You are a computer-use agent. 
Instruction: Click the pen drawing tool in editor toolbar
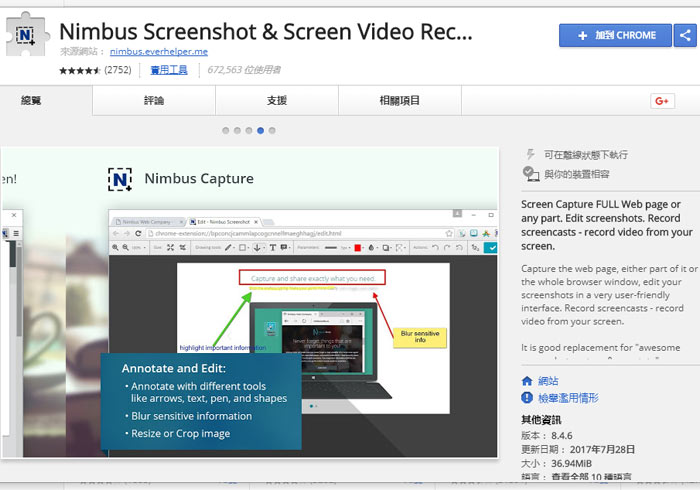[x=228, y=247]
